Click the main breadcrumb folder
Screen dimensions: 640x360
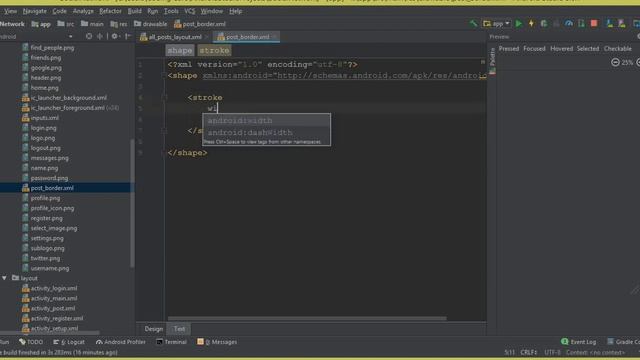[92, 24]
